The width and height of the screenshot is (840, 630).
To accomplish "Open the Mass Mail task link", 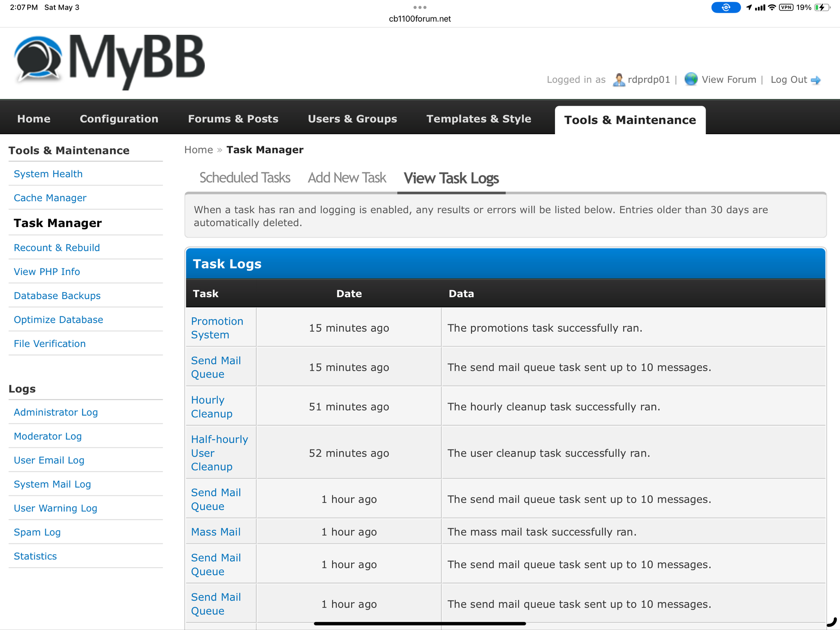I will coord(216,532).
